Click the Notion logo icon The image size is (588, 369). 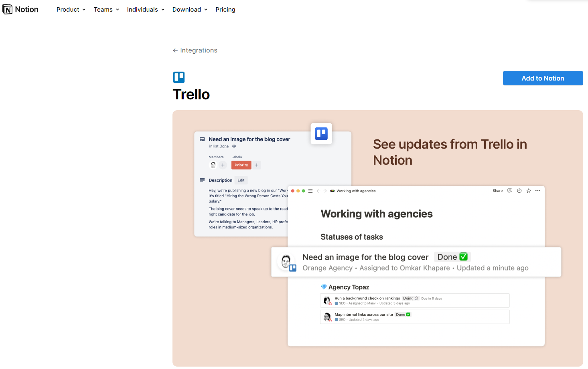7,9
